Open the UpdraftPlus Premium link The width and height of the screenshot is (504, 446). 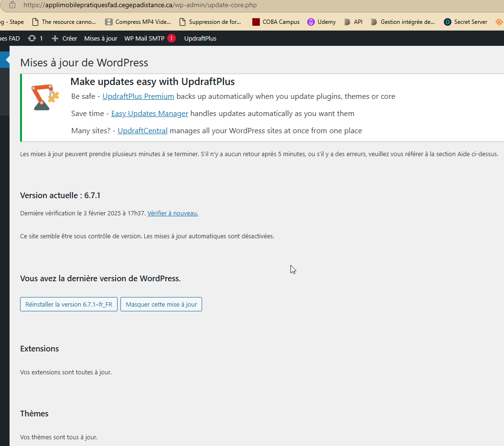coord(138,96)
